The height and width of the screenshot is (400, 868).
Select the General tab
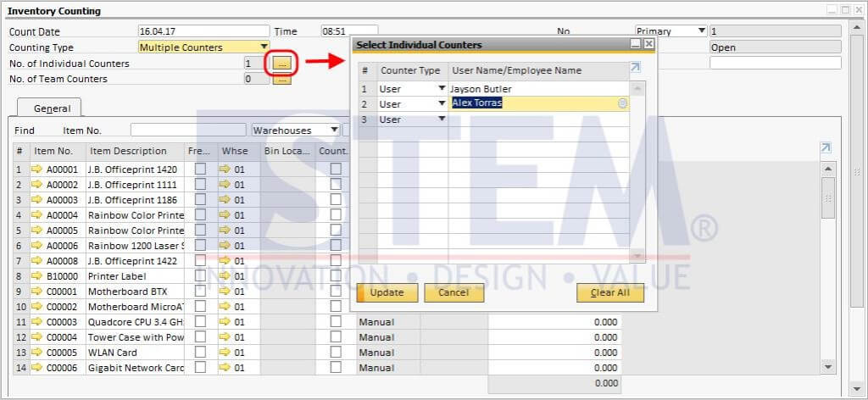click(51, 108)
